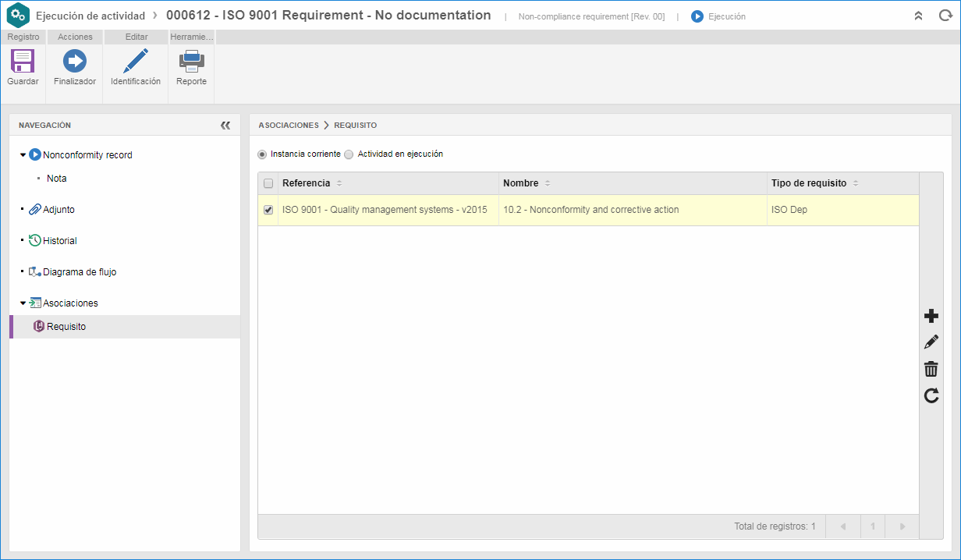Click the Reporte printer icon
The height and width of the screenshot is (560, 961).
pyautogui.click(x=191, y=61)
